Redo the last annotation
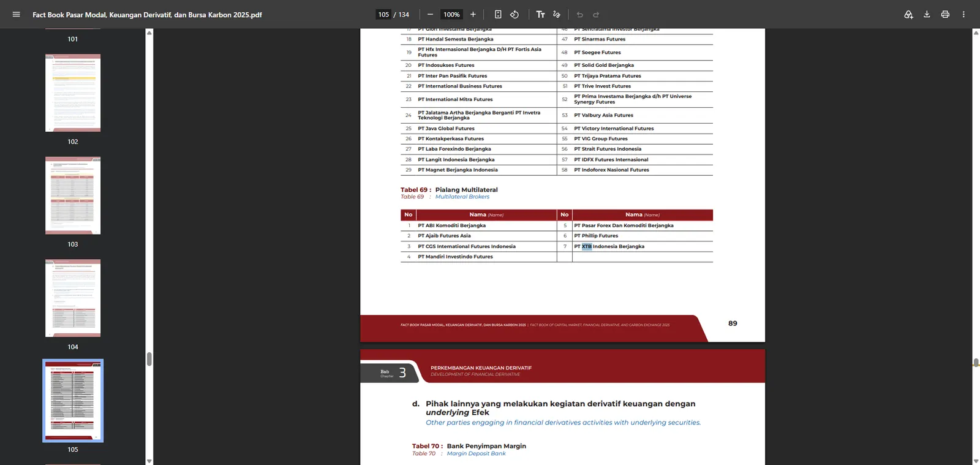 (596, 14)
